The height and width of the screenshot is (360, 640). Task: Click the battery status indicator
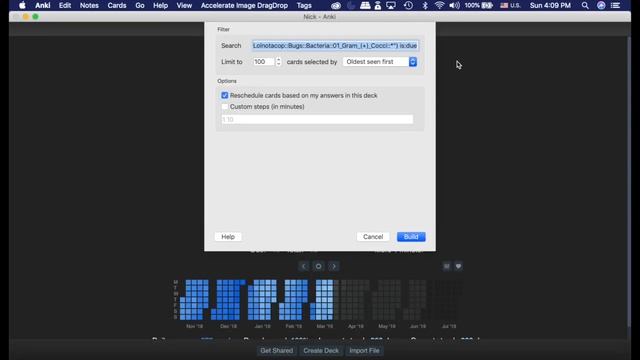point(478,5)
